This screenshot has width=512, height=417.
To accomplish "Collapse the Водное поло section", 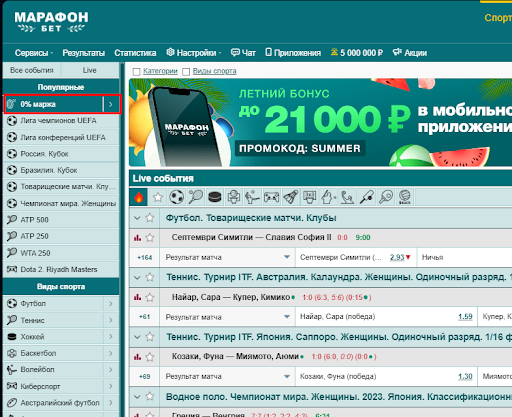I will tap(137, 397).
